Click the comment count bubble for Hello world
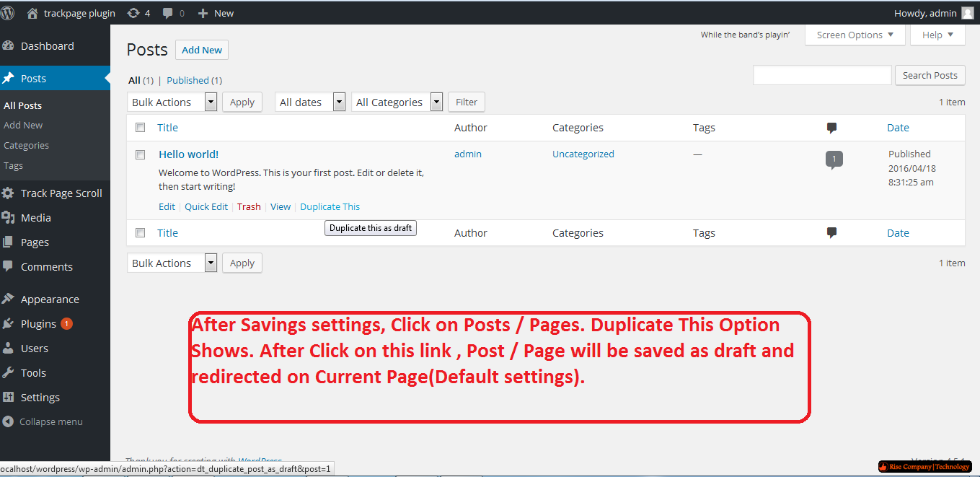This screenshot has width=980, height=477. [x=834, y=159]
